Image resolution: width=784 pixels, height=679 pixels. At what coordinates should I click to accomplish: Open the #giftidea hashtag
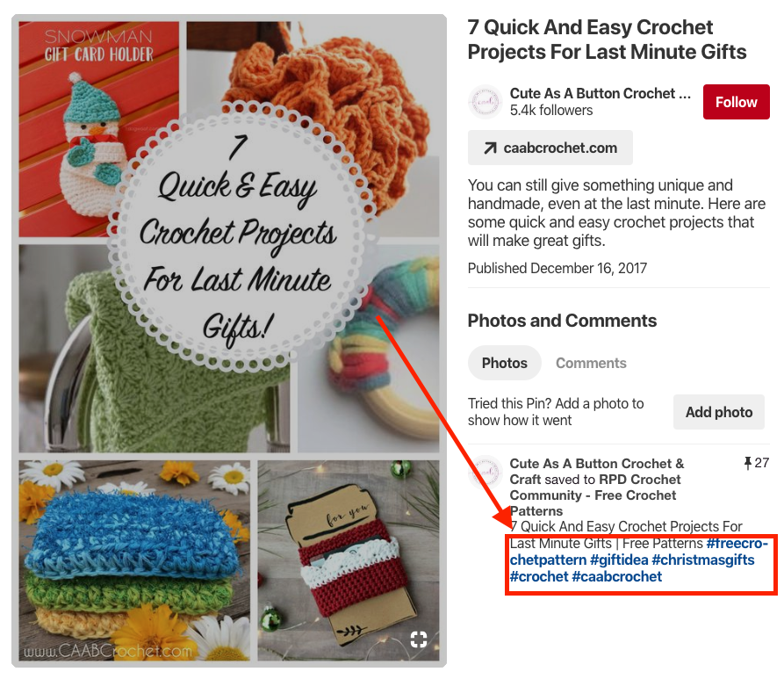[619, 560]
